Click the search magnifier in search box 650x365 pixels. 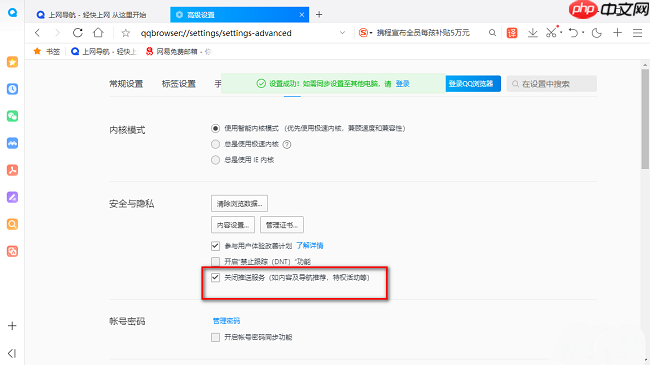492,33
